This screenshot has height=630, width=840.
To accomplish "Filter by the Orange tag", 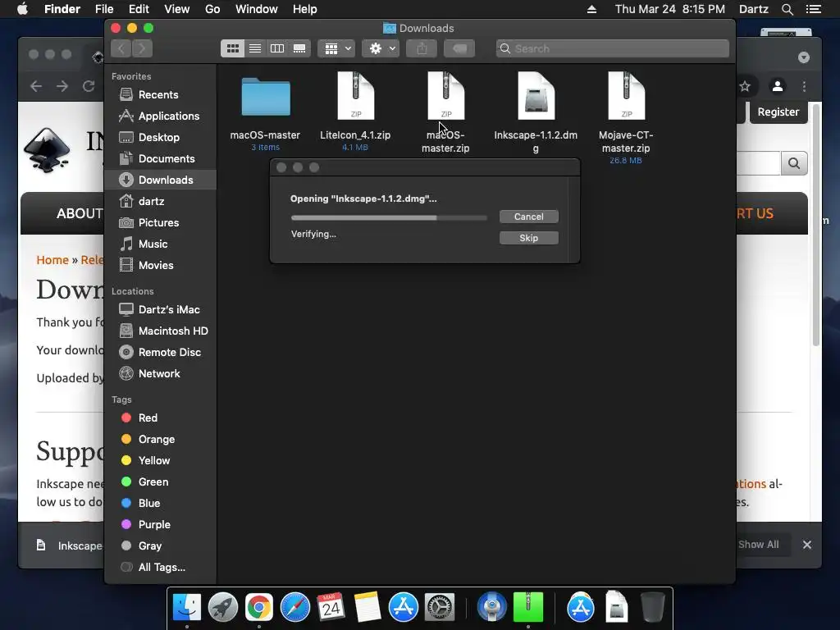I will click(x=160, y=440).
